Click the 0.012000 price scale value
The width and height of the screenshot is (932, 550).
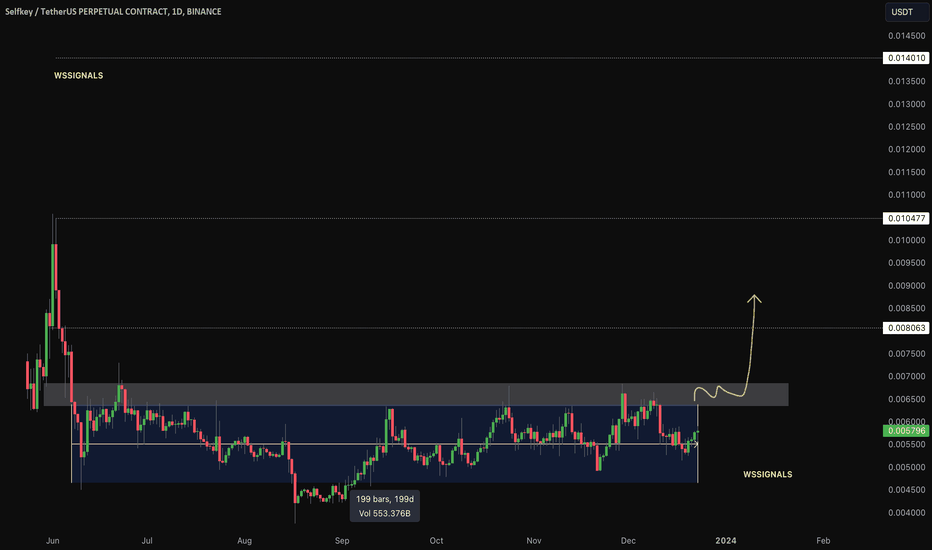click(x=906, y=149)
